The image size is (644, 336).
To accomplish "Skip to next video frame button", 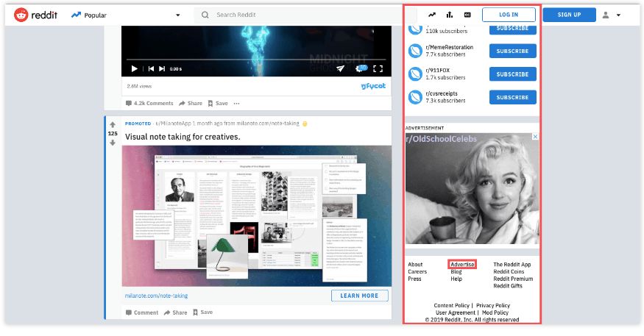I will 162,68.
